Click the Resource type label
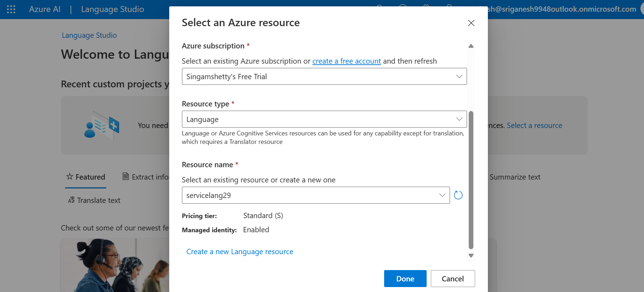 [x=205, y=104]
